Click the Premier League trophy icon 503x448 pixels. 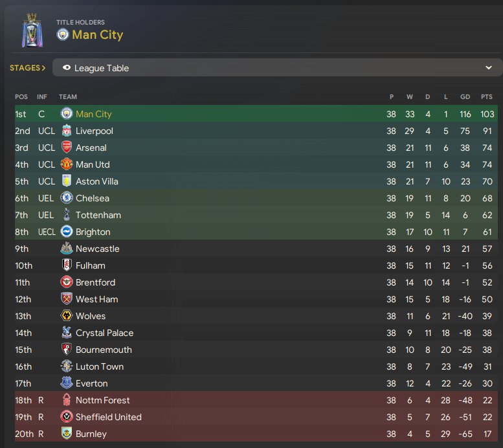32,30
